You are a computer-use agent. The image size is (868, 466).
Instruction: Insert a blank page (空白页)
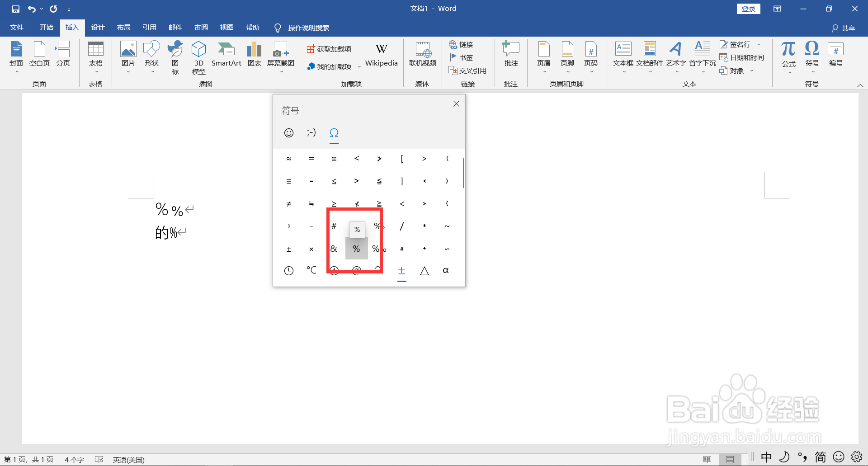click(39, 54)
